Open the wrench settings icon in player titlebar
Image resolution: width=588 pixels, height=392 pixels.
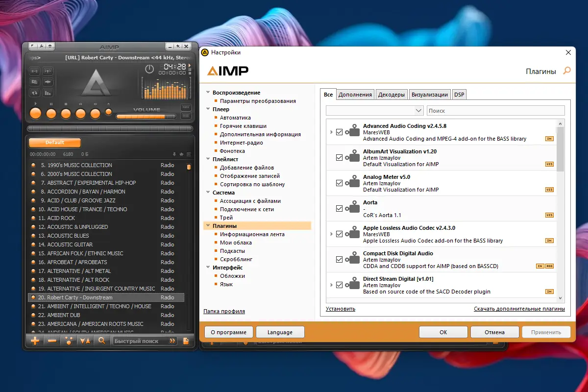[42, 47]
